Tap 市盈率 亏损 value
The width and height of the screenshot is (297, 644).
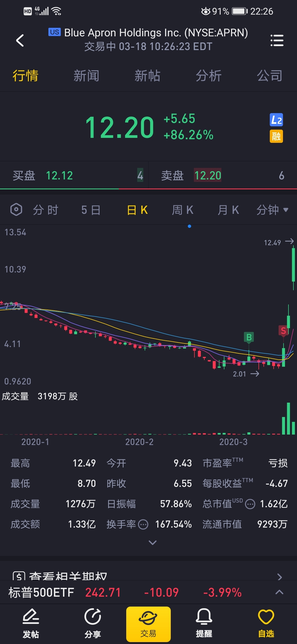coord(278,463)
